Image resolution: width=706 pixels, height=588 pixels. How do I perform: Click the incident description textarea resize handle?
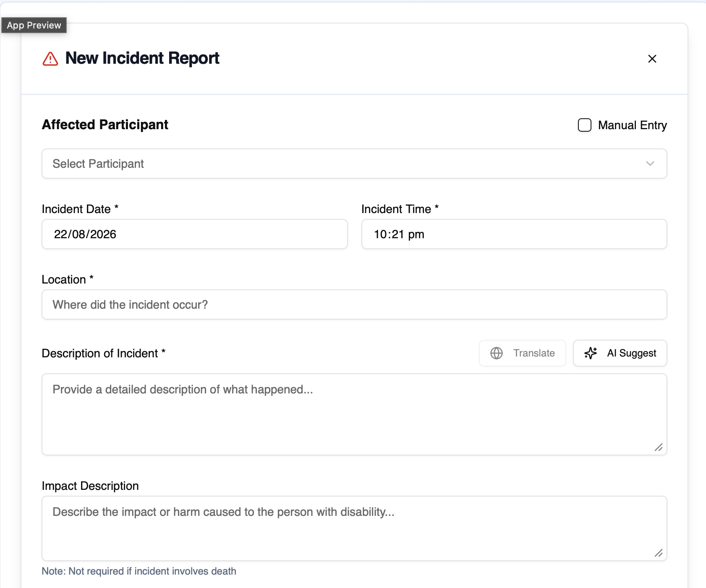[x=659, y=448]
